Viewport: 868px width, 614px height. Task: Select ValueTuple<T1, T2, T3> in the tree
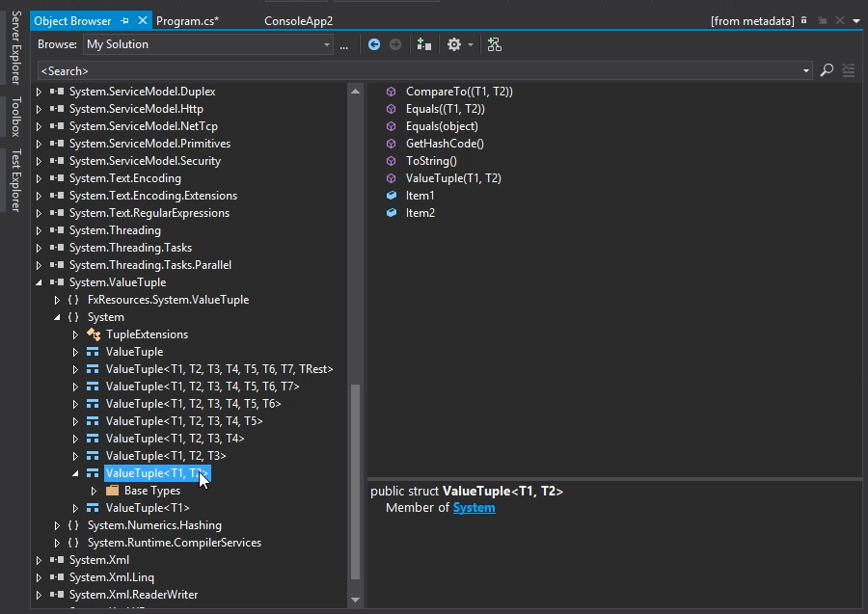click(166, 456)
